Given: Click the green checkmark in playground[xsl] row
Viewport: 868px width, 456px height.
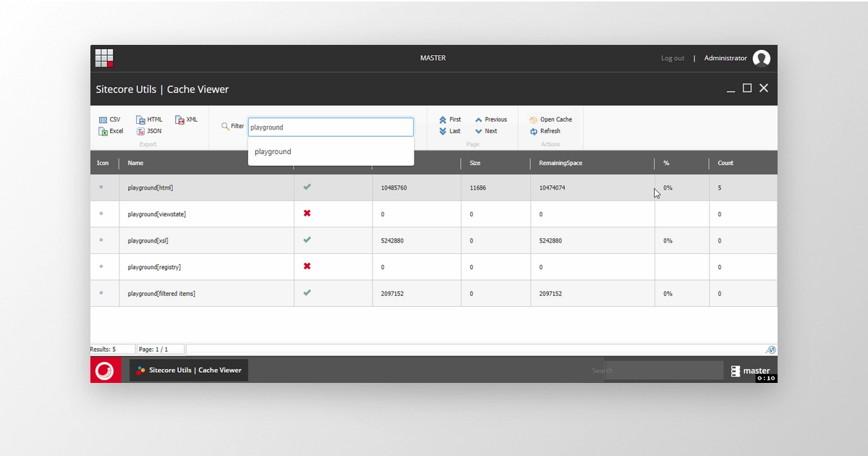Looking at the screenshot, I should (x=307, y=240).
